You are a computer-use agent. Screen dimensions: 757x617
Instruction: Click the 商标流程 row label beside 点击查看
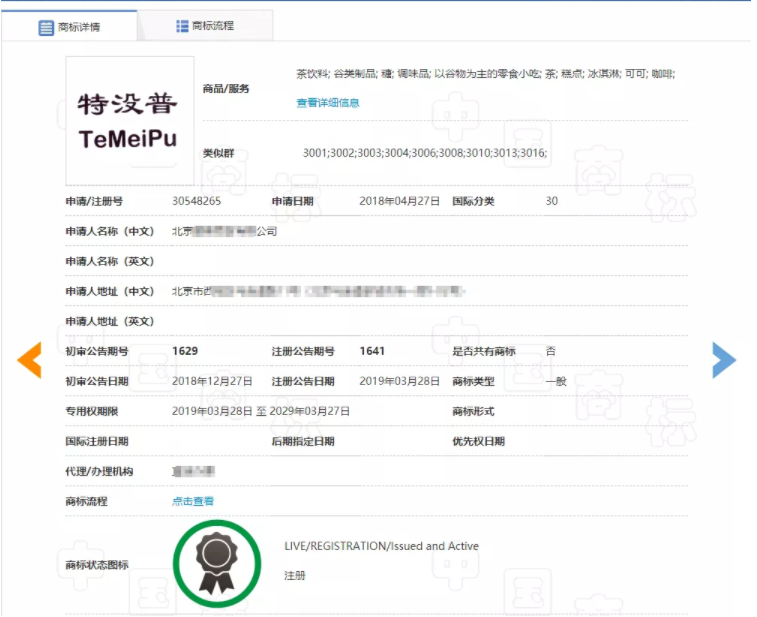coord(86,501)
